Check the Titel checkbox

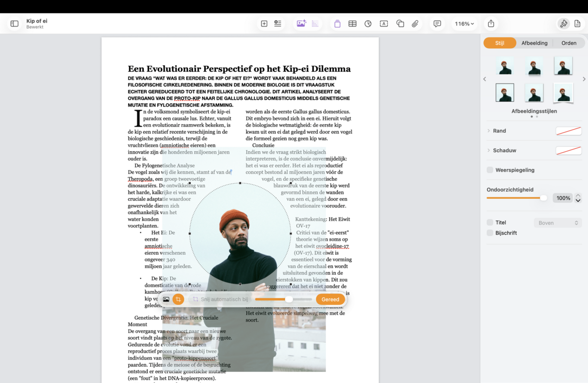click(x=490, y=222)
